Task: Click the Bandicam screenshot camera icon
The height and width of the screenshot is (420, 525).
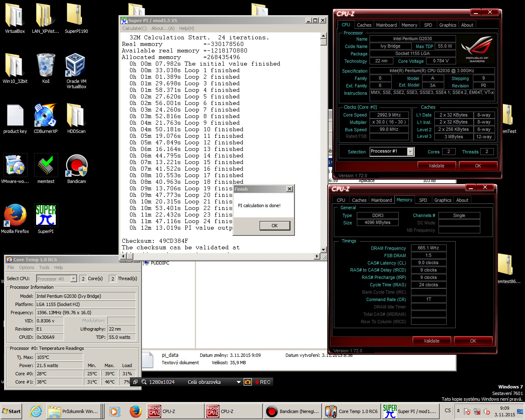Action: [248, 382]
